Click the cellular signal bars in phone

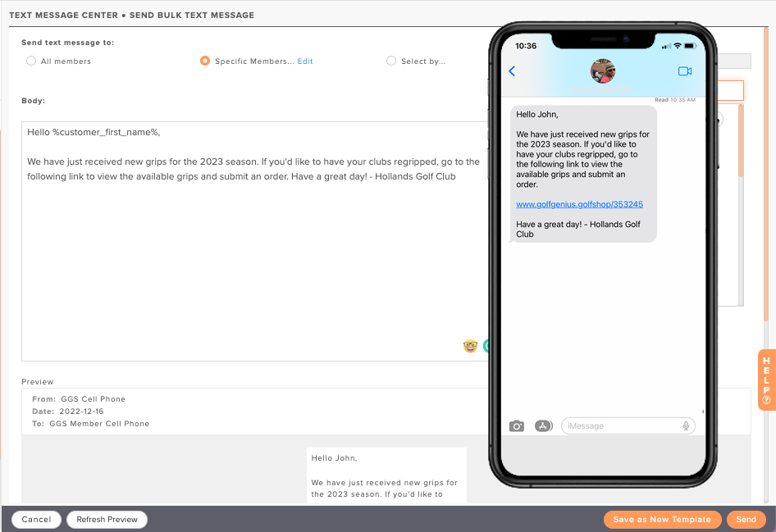pyautogui.click(x=667, y=47)
